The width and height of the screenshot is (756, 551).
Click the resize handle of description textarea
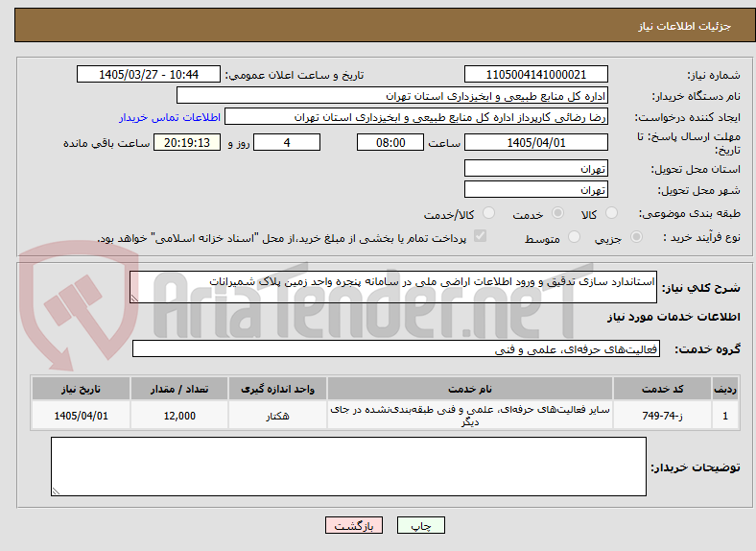pos(134,299)
